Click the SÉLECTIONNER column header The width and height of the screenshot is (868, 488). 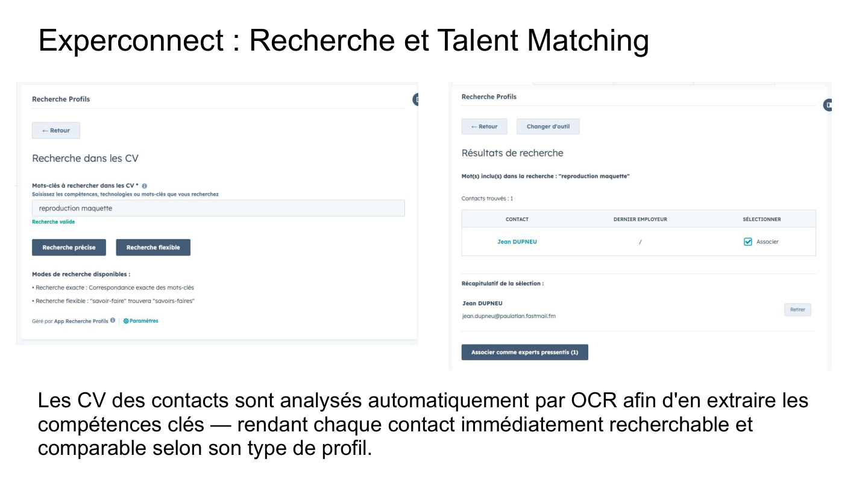[761, 219]
